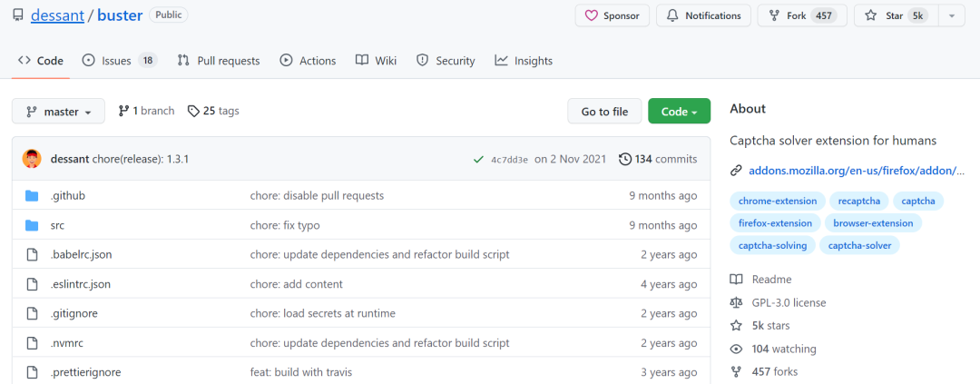Open the Issues tab
The width and height of the screenshot is (980, 384).
(120, 61)
